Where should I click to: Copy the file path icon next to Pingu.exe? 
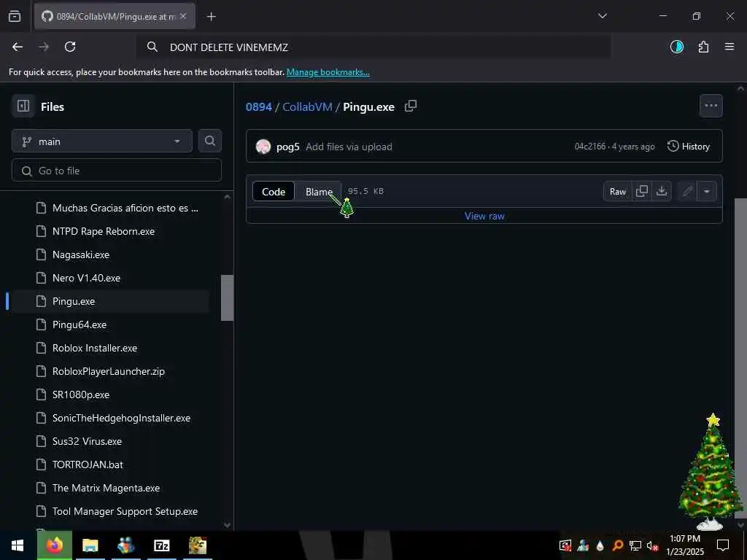click(x=411, y=106)
